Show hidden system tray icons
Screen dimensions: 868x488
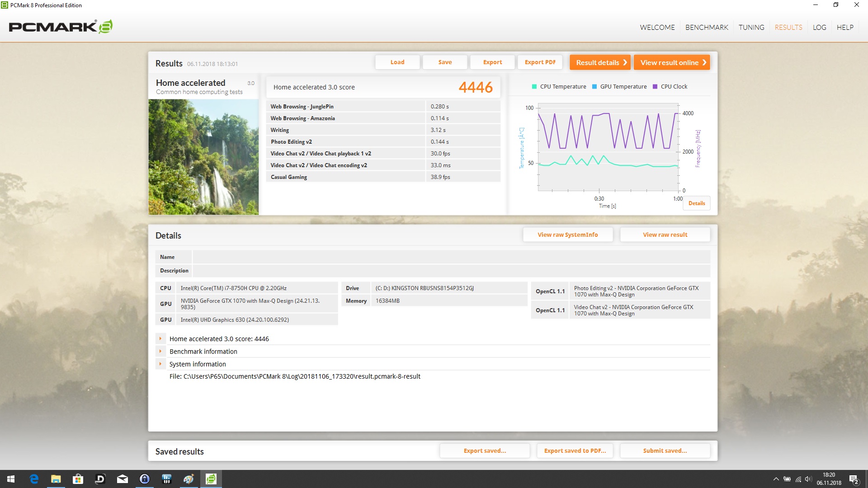click(x=776, y=479)
